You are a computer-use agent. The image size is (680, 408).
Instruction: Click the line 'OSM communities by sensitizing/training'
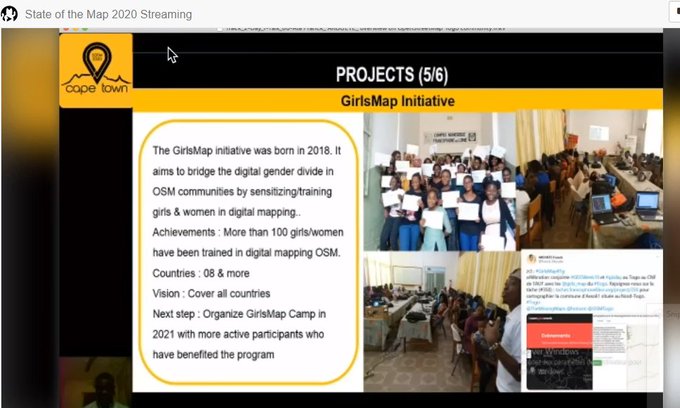tap(242, 192)
